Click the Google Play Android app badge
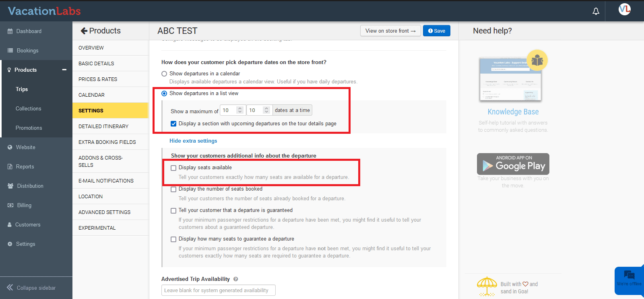The height and width of the screenshot is (299, 644). (513, 164)
